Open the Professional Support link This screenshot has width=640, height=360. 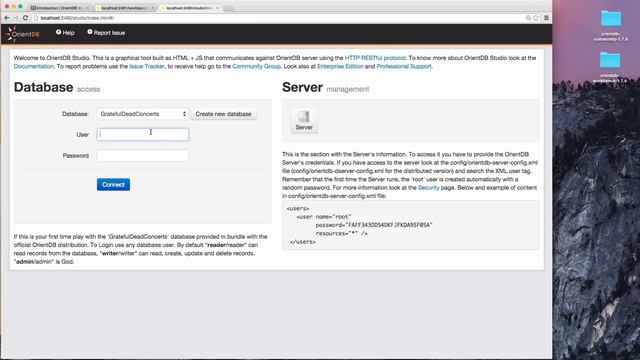[x=404, y=66]
